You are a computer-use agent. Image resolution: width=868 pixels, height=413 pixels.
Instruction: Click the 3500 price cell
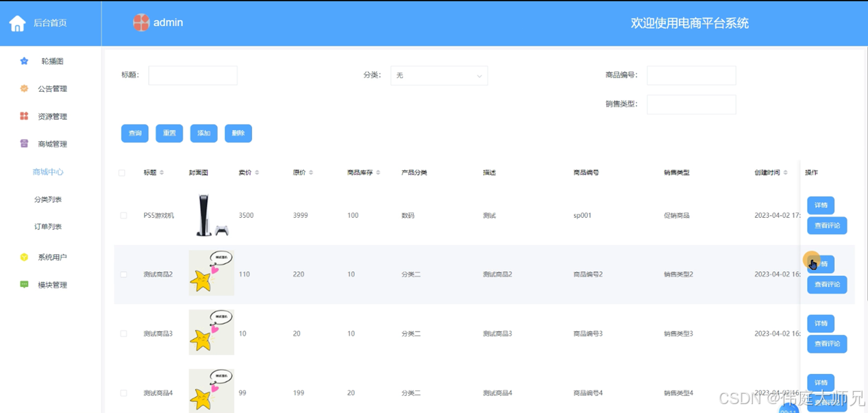pyautogui.click(x=246, y=215)
